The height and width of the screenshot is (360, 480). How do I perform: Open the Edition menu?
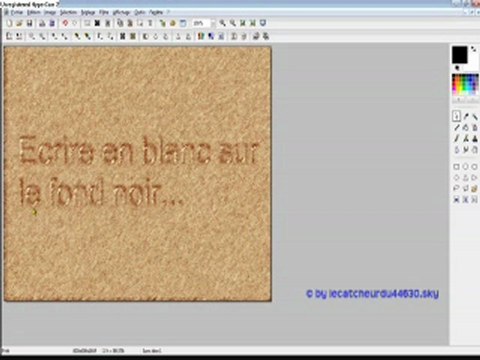click(x=34, y=12)
